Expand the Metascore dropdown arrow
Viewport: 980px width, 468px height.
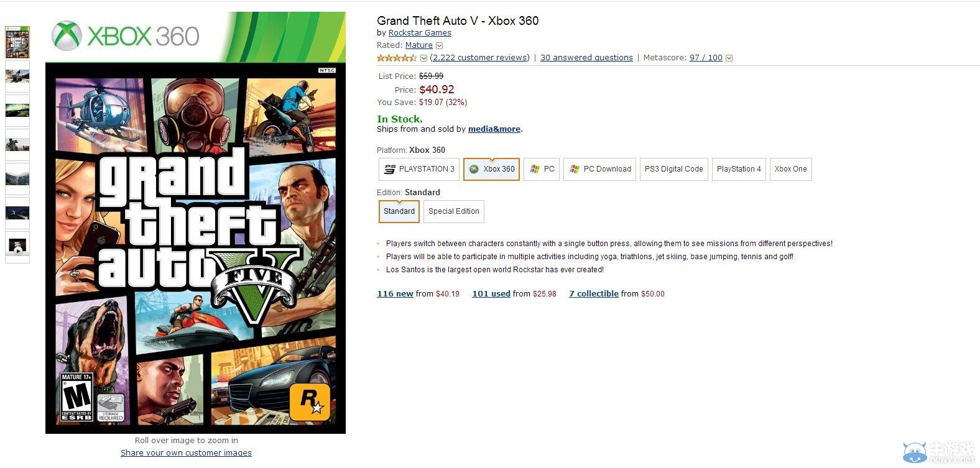pyautogui.click(x=729, y=58)
